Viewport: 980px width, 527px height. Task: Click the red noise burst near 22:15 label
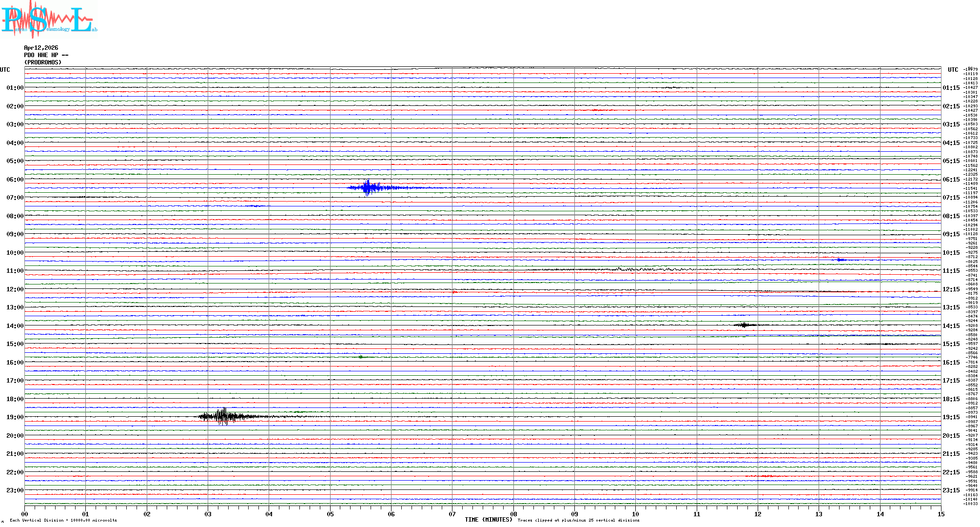[x=765, y=476]
